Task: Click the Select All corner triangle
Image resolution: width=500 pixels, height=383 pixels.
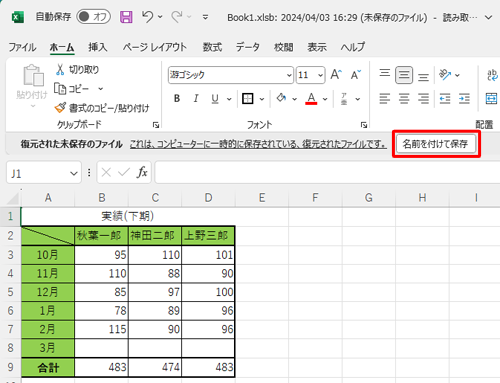Action: 13,198
